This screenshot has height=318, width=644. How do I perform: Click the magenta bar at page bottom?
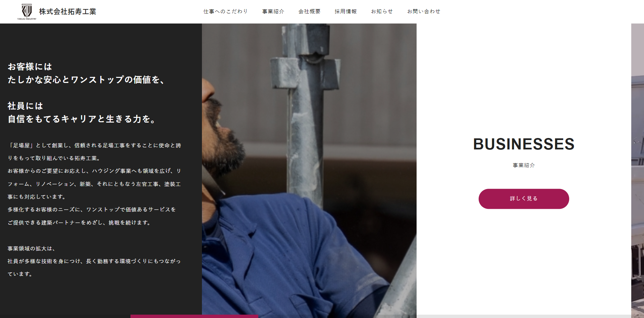coord(195,316)
